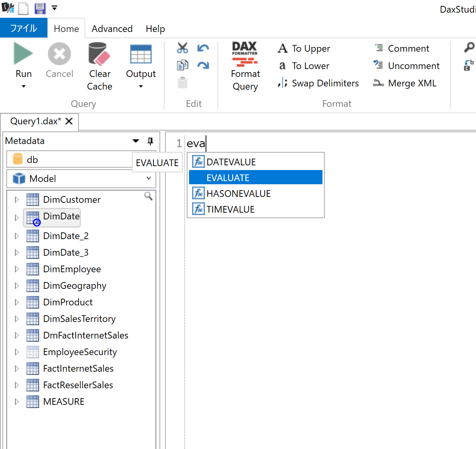Screen dimensions: 476x449
Task: Close the Query1.dax tab
Action: (69, 121)
